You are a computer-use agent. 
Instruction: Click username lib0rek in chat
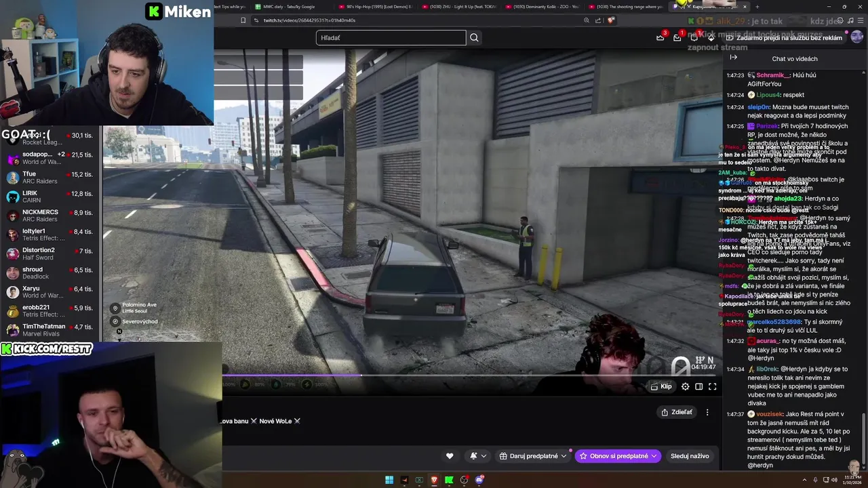[x=767, y=369]
